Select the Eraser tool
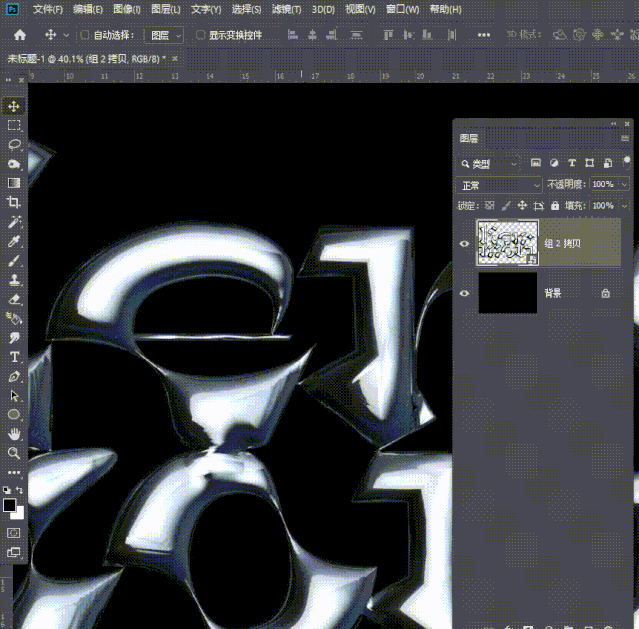The image size is (639, 629). point(14,299)
